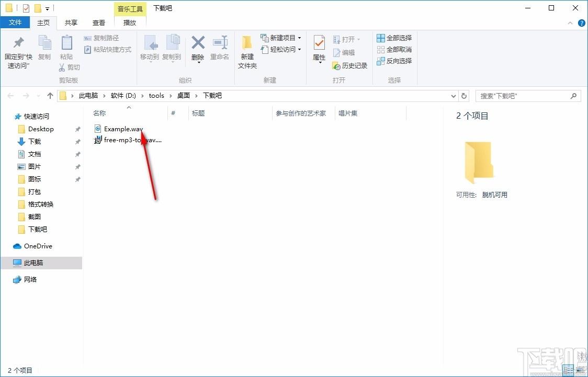Click 软件 (D:) breadcrumb
The height and width of the screenshot is (377, 588).
coord(123,96)
